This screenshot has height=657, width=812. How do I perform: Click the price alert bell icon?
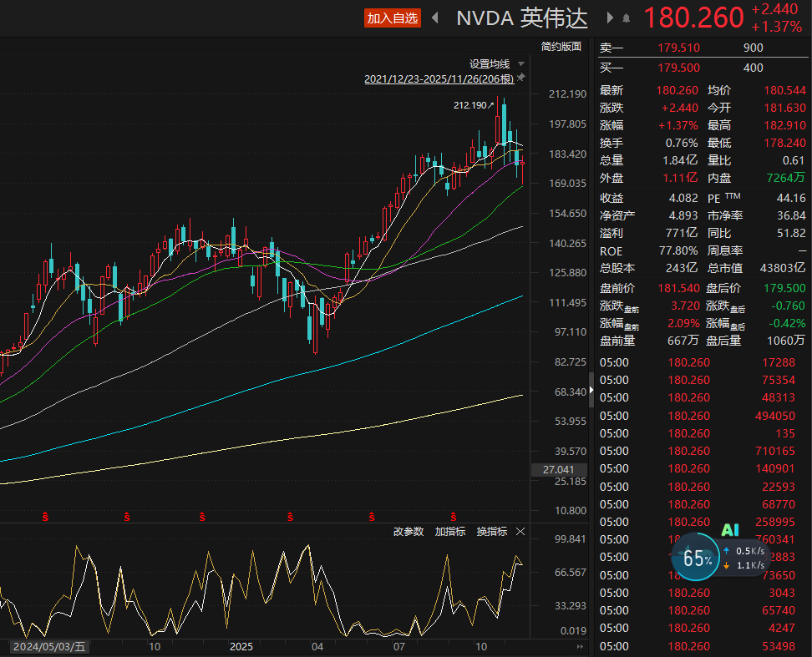pyautogui.click(x=626, y=18)
